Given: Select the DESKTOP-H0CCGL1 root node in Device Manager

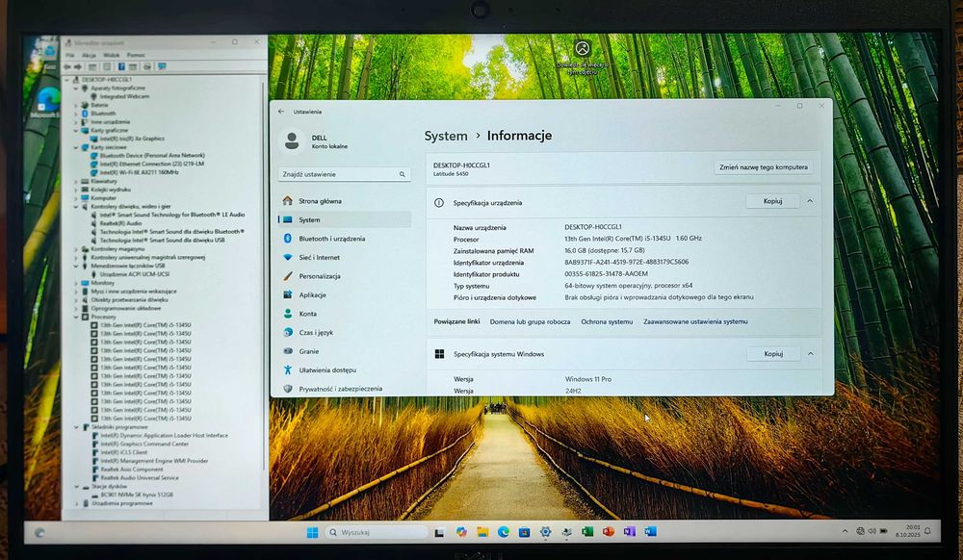Looking at the screenshot, I should point(106,80).
